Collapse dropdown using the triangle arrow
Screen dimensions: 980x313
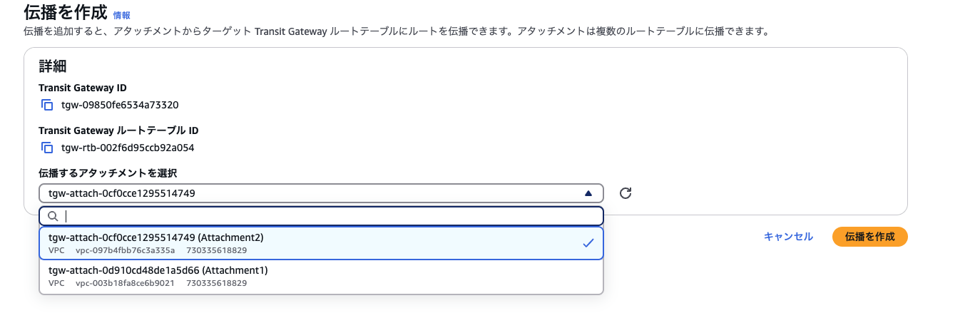[588, 193]
